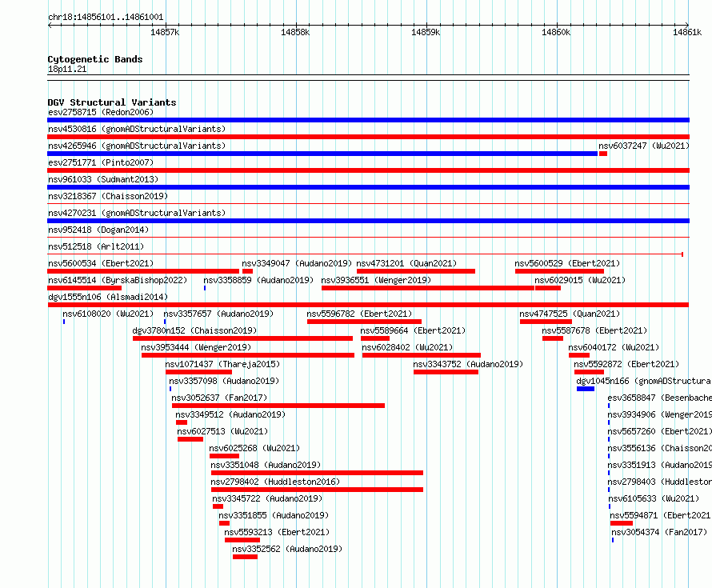Open nsv3349047 (Audano2019) label
712x588 pixels.
(297, 263)
